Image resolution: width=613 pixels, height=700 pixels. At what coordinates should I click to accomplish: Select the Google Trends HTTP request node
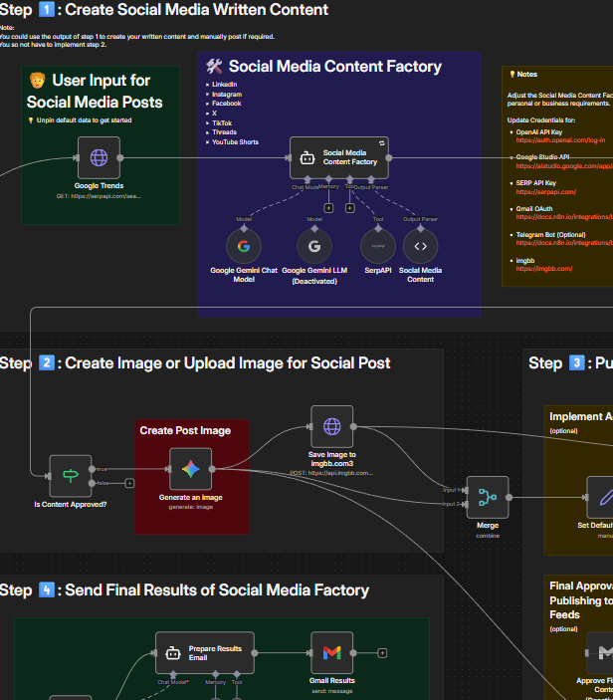point(99,157)
